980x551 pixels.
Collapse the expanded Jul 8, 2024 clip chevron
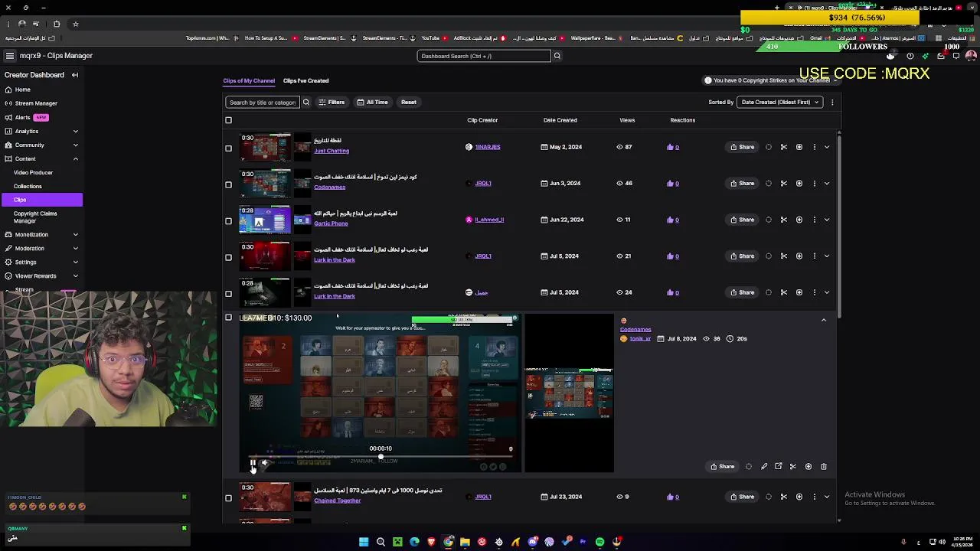pos(824,320)
